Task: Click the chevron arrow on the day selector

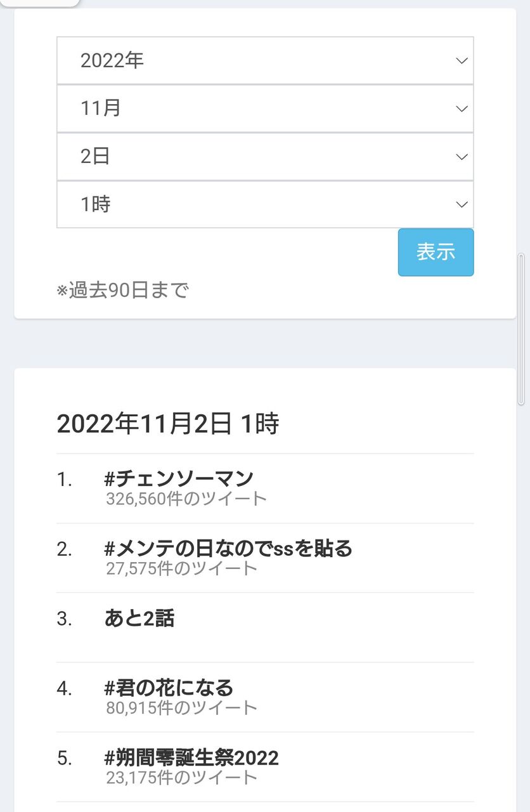Action: [x=462, y=157]
